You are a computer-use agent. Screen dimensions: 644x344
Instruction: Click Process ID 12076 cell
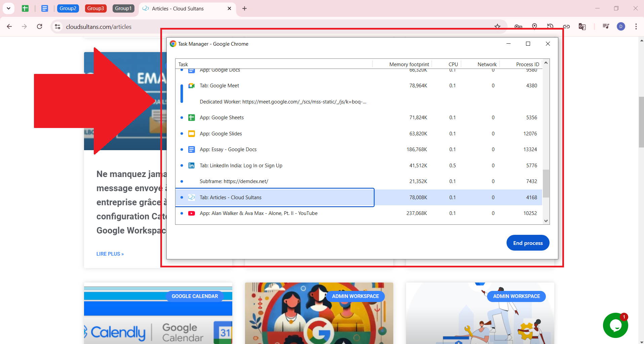point(530,134)
